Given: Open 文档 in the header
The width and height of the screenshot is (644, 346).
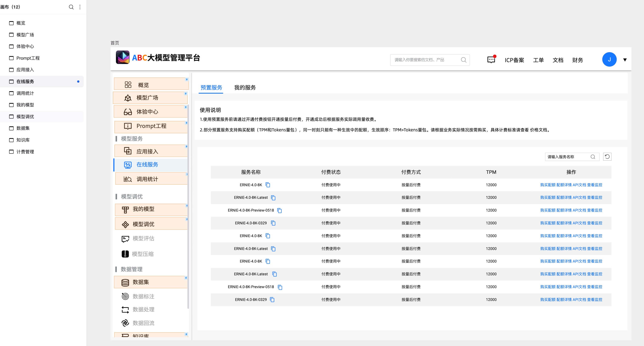Looking at the screenshot, I should tap(558, 60).
